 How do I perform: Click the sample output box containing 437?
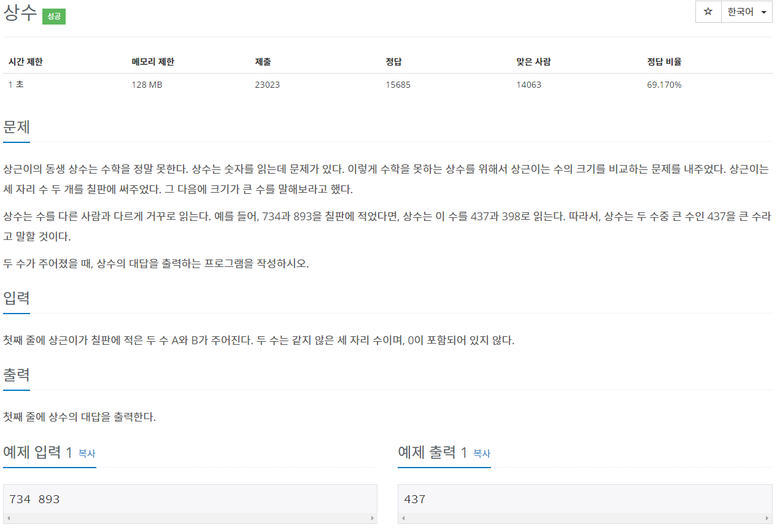point(585,499)
